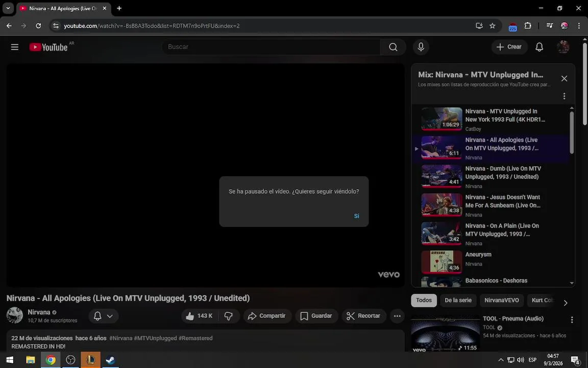Open media controls icon in Chrome toolbar

point(549,26)
